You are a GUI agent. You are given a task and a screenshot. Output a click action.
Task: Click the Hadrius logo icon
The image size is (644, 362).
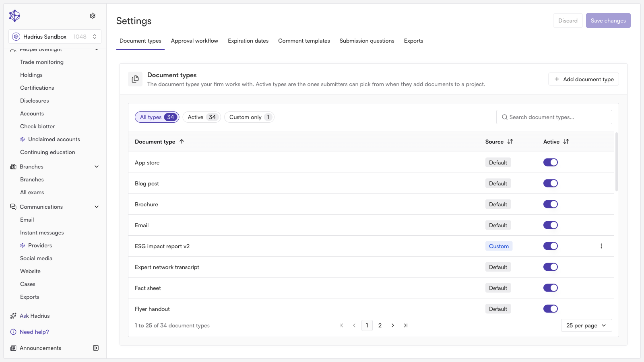[x=14, y=16]
